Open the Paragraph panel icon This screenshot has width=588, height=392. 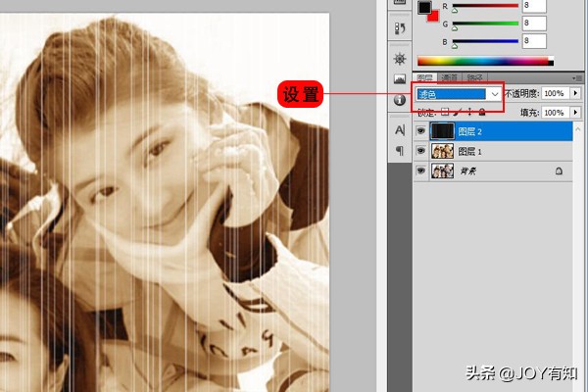click(x=400, y=151)
